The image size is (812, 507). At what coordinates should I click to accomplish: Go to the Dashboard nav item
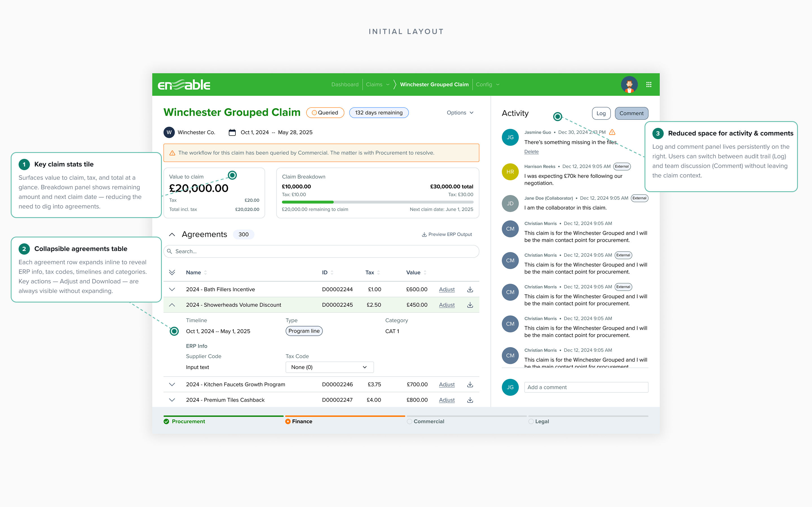point(345,84)
